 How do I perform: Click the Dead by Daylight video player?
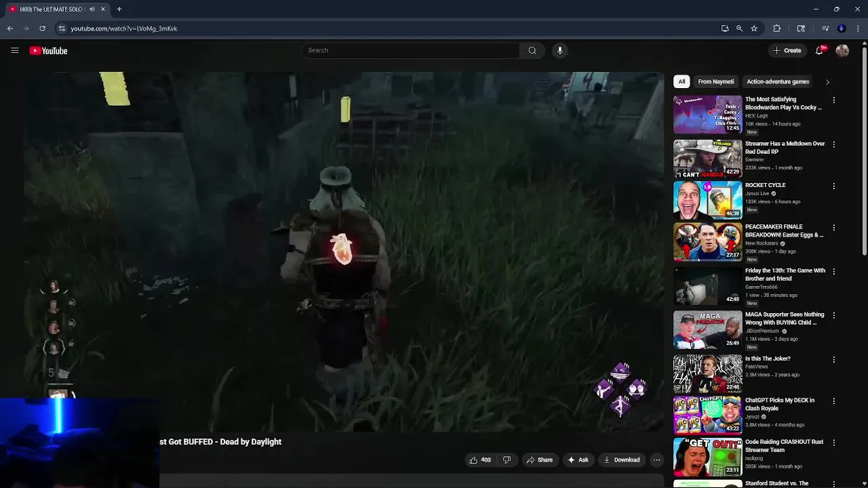(344, 251)
